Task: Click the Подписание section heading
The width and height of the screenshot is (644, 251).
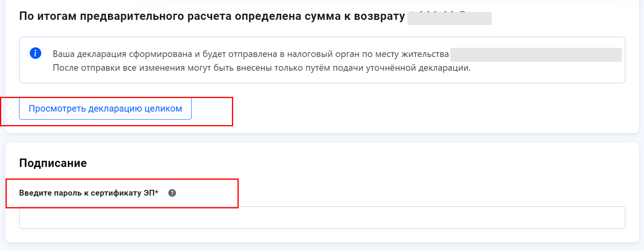Action: point(53,163)
